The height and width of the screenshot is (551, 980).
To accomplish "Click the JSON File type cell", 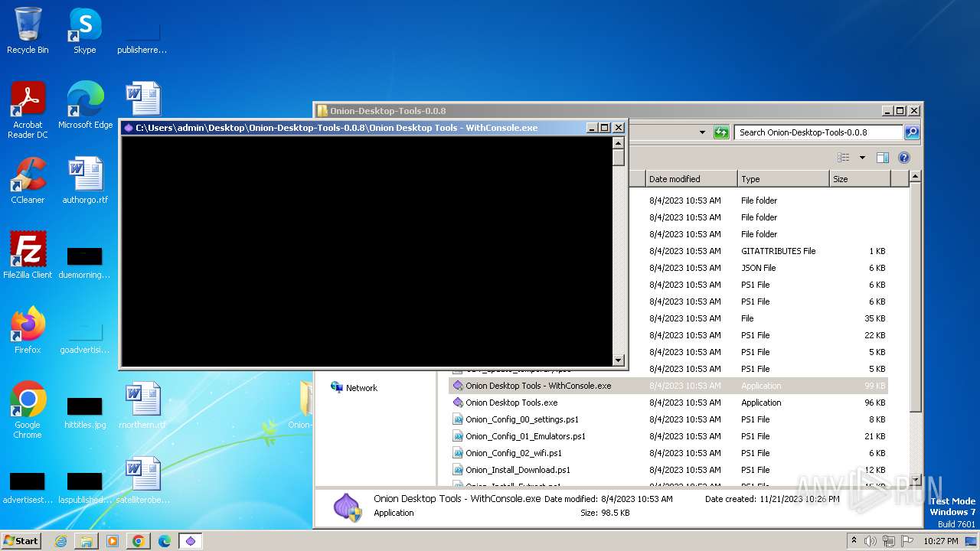I will pos(758,268).
